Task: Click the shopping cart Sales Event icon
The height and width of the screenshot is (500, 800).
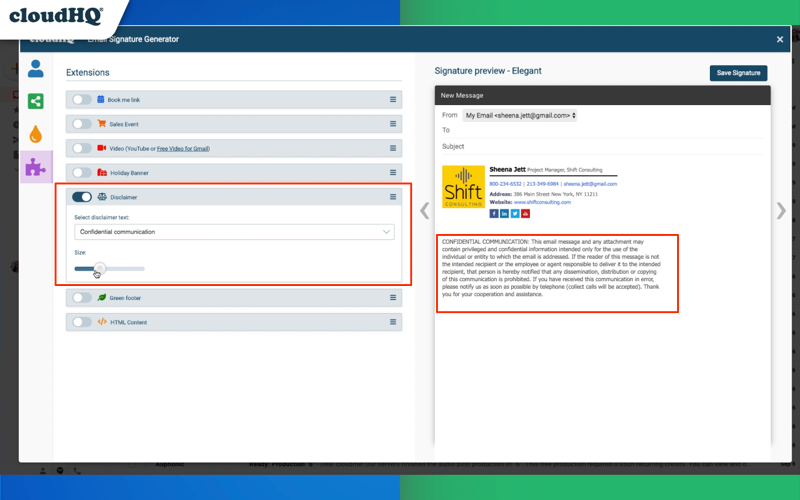Action: pos(102,123)
